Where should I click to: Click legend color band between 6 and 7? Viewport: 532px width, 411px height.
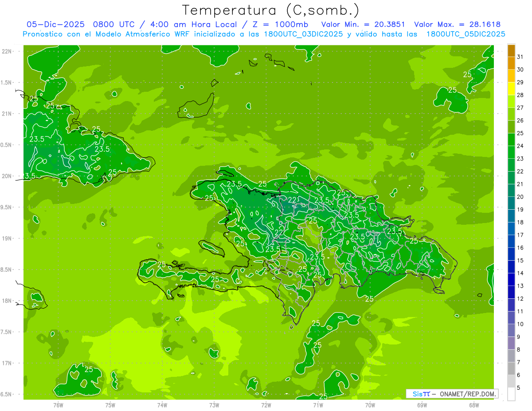[511, 369]
